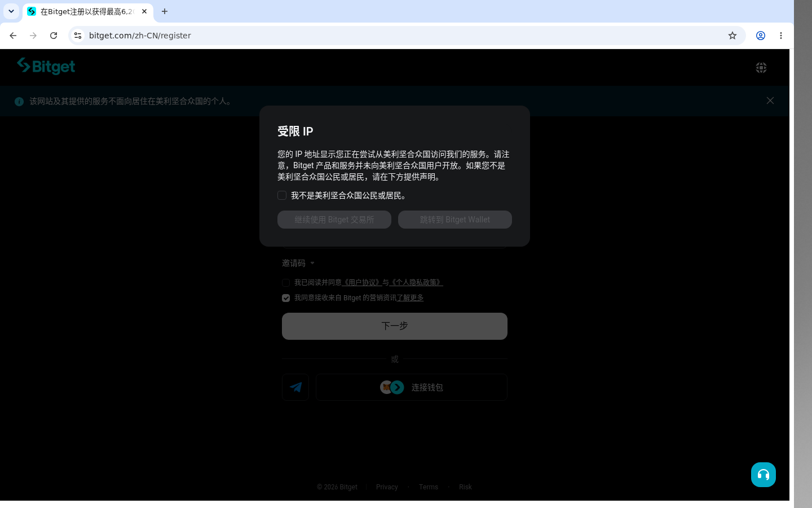Open the Chrome three-dot menu

tap(781, 36)
